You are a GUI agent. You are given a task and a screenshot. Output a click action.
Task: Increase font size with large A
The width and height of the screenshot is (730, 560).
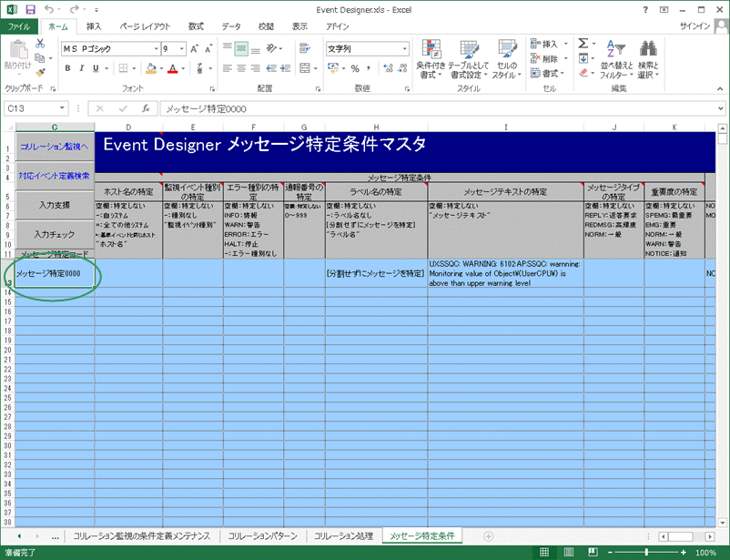tap(194, 48)
